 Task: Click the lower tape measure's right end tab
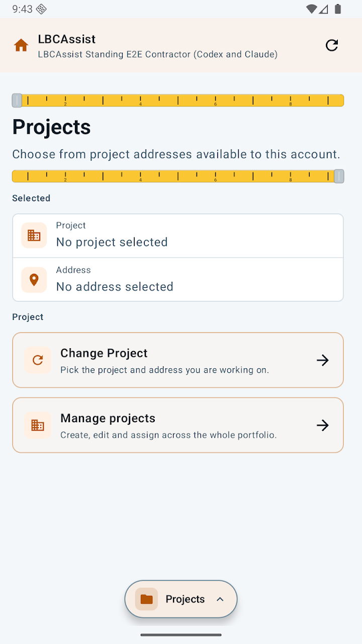click(x=339, y=176)
